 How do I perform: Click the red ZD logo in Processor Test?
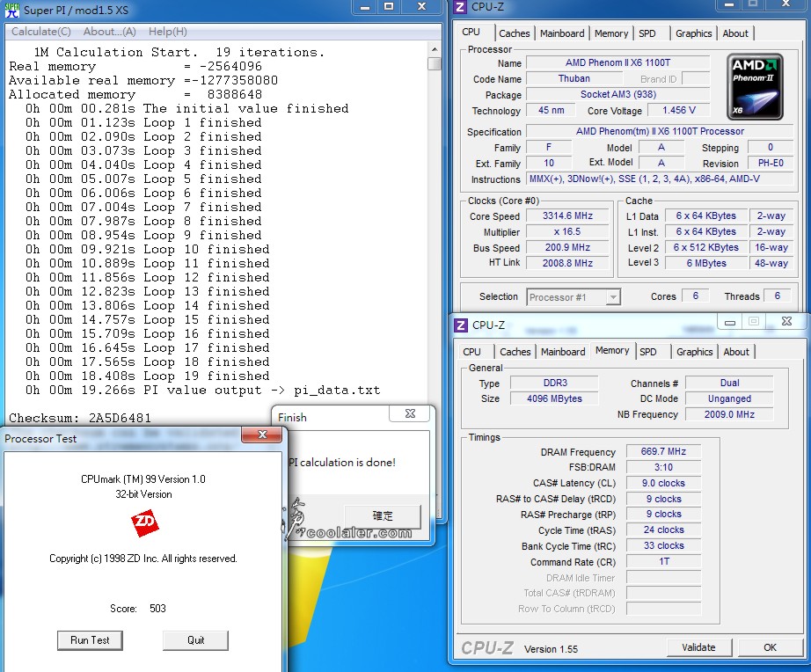coord(144,523)
